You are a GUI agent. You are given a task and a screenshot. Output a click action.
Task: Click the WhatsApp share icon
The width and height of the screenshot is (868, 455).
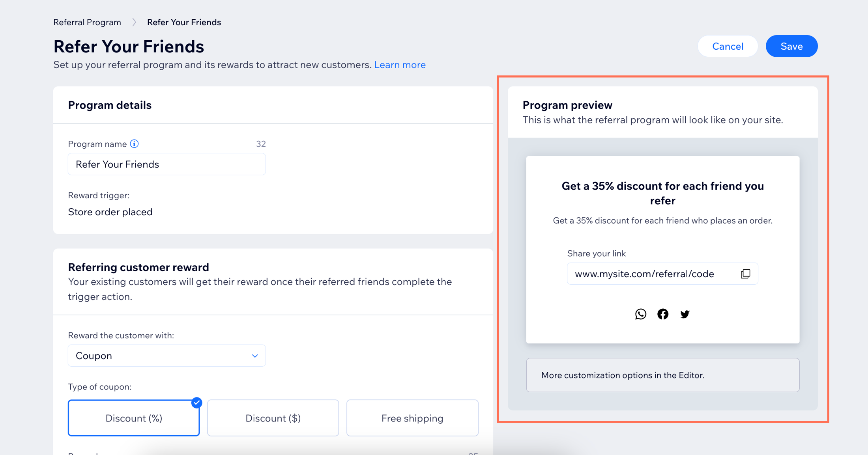click(x=641, y=313)
